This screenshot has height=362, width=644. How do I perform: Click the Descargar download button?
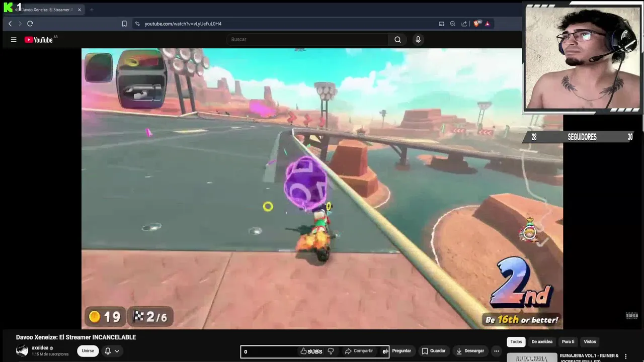coord(470,351)
